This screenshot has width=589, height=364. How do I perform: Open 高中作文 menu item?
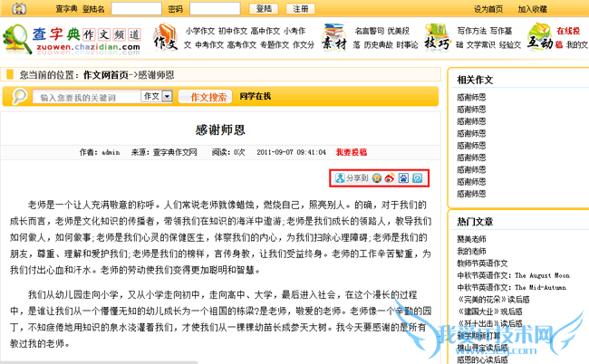pos(266,31)
